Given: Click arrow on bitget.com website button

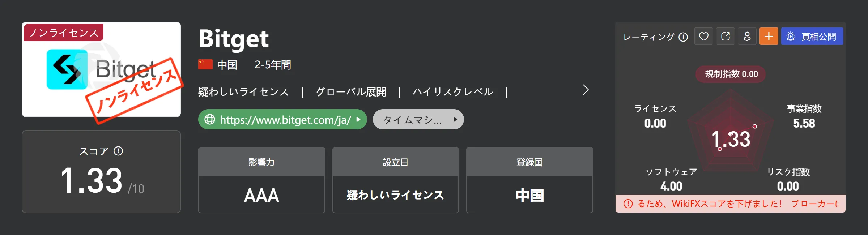Looking at the screenshot, I should (358, 119).
